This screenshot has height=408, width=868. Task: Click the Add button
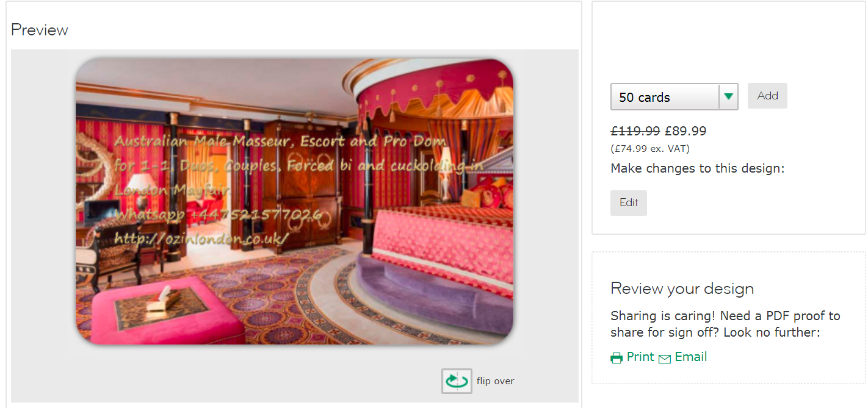(767, 96)
